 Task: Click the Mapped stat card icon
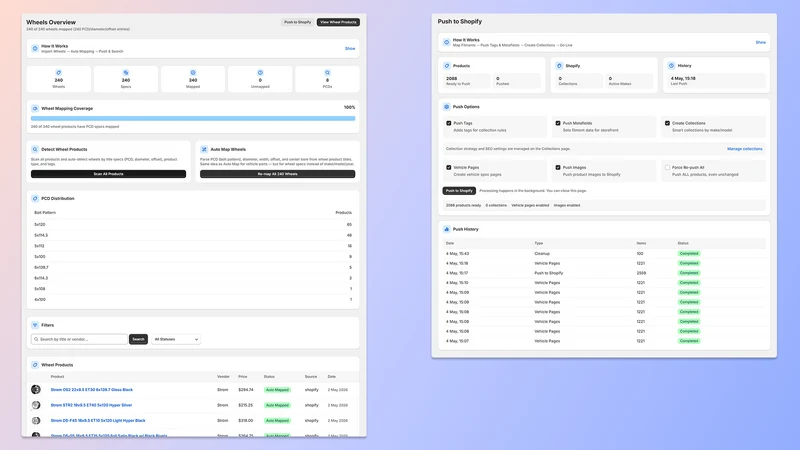[193, 72]
